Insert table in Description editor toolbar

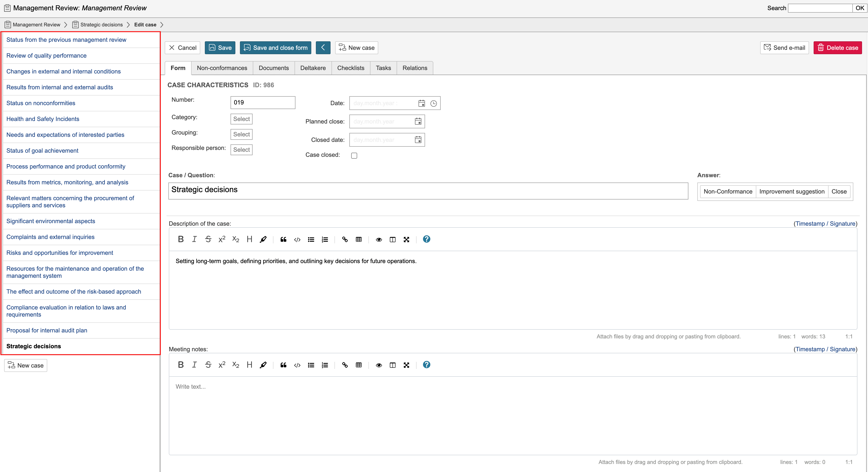pos(359,239)
